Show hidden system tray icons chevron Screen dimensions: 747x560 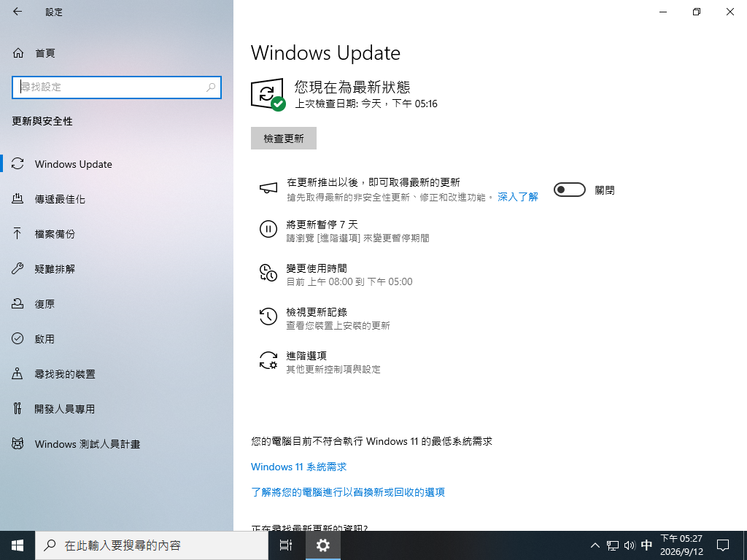[595, 545]
